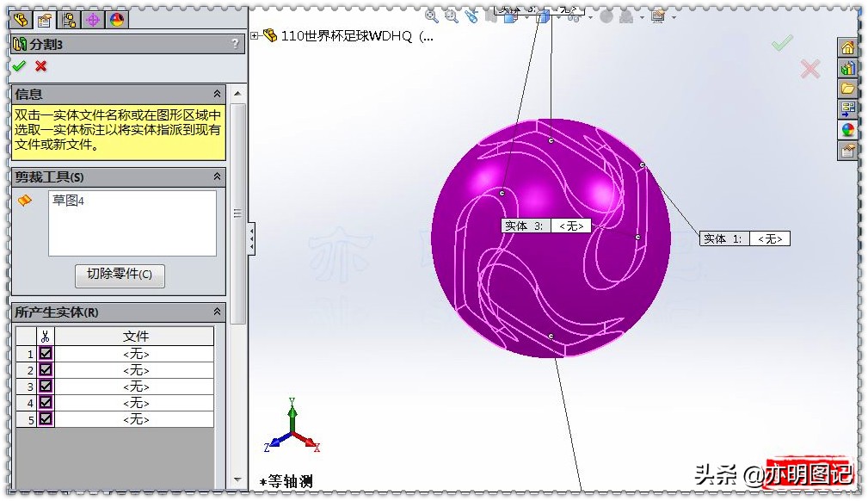Switch to the FeatureManager design tree tab
The width and height of the screenshot is (868, 501).
tap(21, 19)
